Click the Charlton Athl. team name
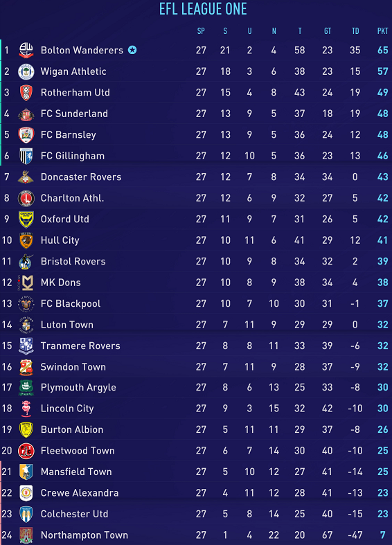 tap(72, 198)
